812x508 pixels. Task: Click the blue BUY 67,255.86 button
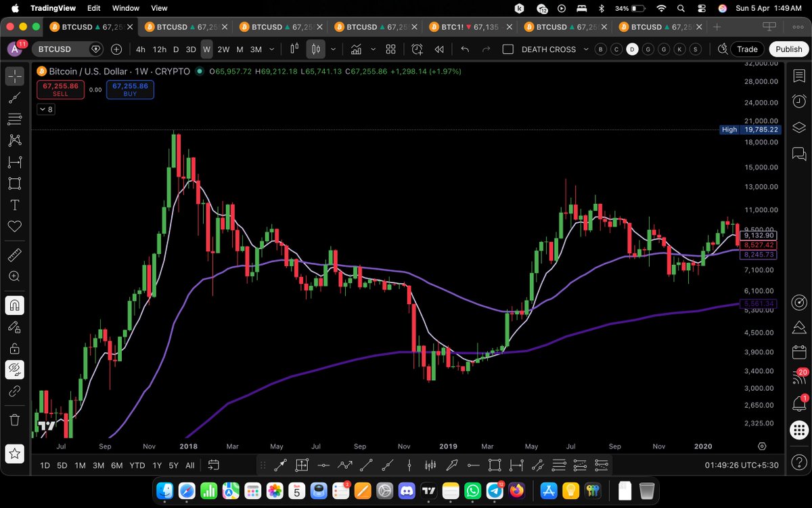tap(130, 89)
